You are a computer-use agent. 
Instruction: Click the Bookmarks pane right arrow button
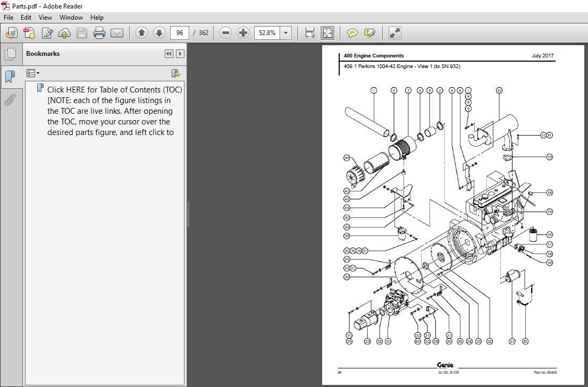180,54
